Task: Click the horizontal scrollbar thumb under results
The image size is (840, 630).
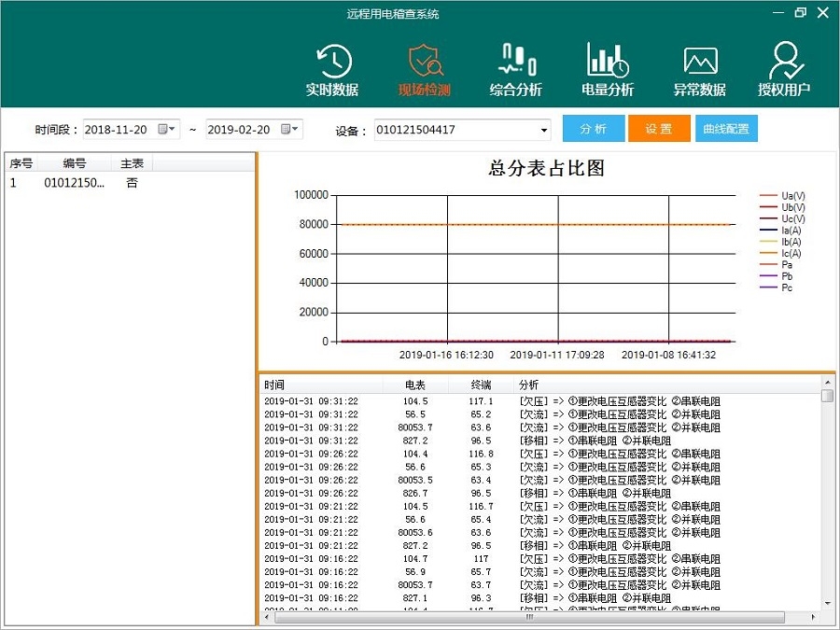Action: click(x=529, y=617)
